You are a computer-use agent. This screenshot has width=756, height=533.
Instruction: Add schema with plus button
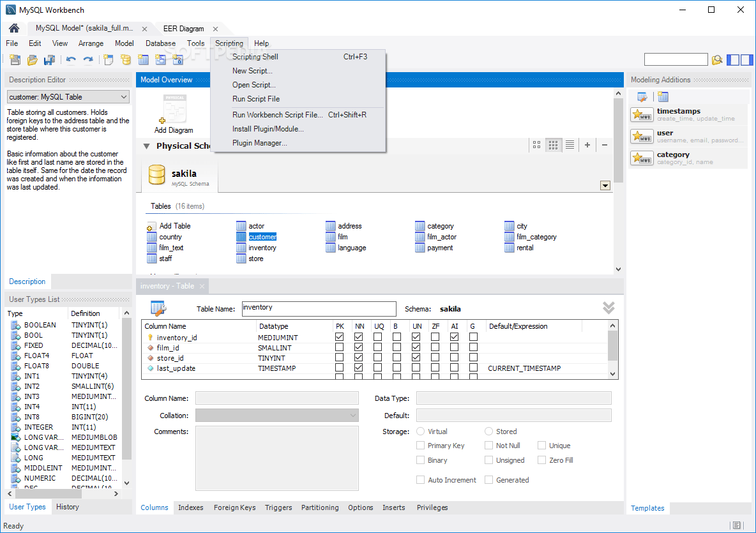point(587,144)
